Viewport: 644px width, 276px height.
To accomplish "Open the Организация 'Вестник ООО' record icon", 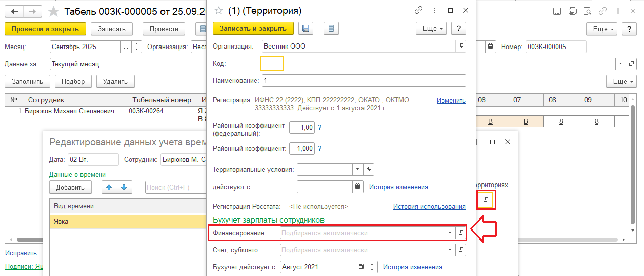I will click(x=461, y=46).
